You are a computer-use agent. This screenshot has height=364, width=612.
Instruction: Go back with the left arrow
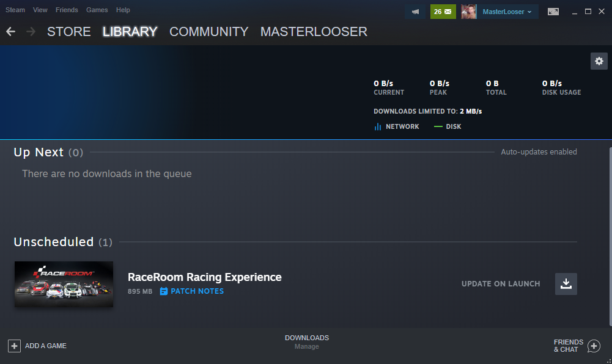point(10,32)
